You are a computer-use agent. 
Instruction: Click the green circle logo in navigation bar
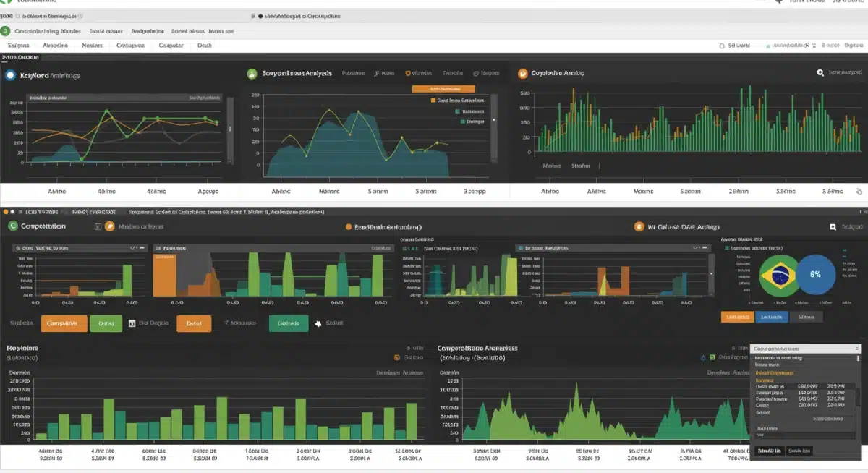coord(6,31)
